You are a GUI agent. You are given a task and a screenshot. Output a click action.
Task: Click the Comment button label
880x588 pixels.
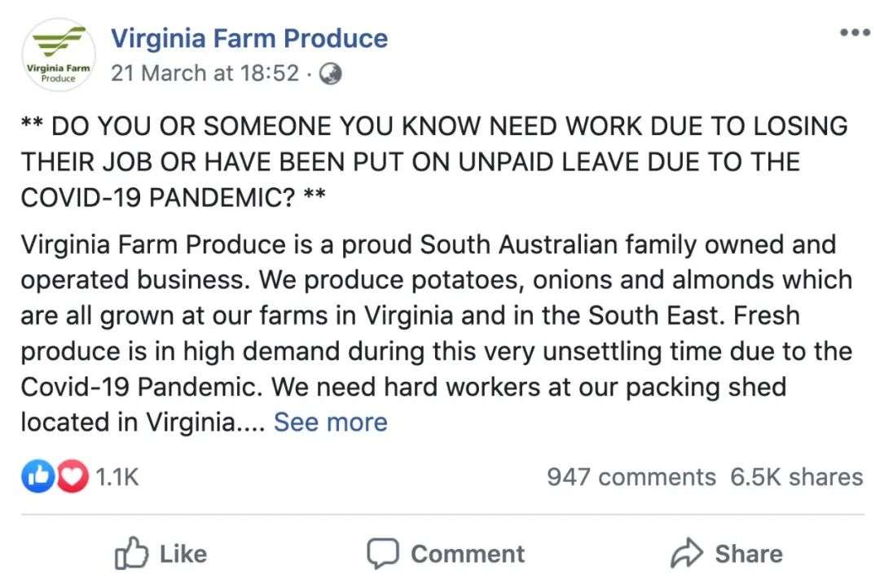pyautogui.click(x=467, y=554)
